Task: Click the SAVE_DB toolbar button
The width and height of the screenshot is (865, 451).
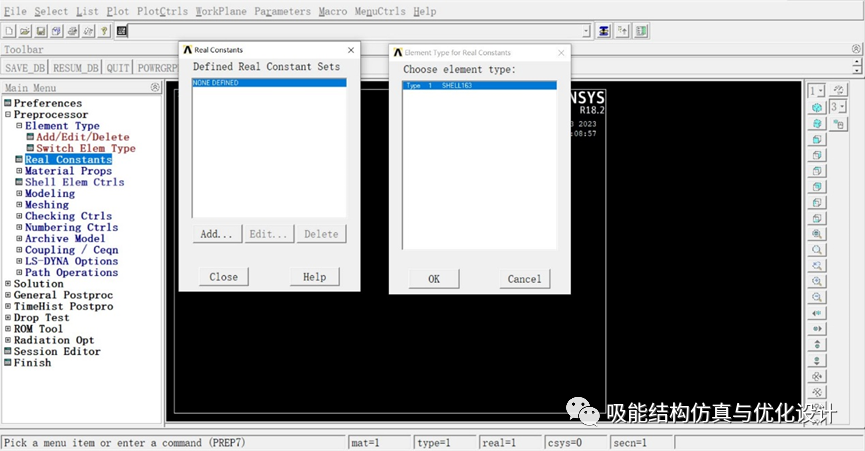Action: (25, 68)
